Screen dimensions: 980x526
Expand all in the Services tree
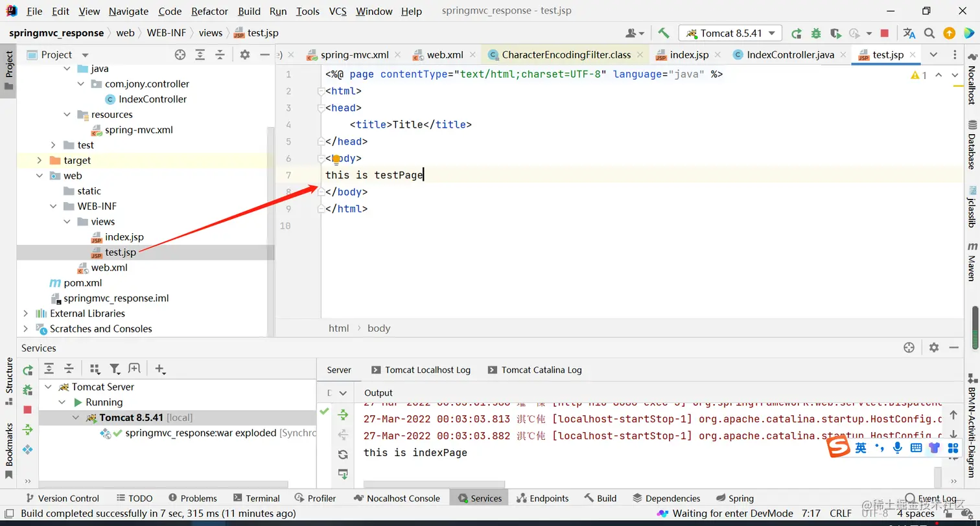pos(49,369)
